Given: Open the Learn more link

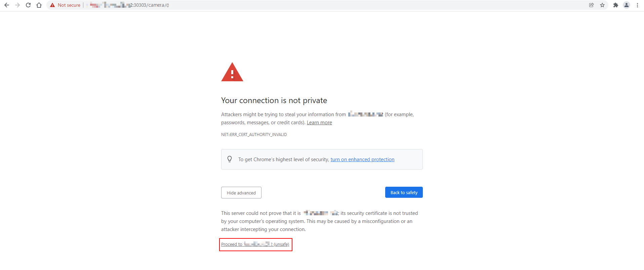Looking at the screenshot, I should pyautogui.click(x=319, y=123).
